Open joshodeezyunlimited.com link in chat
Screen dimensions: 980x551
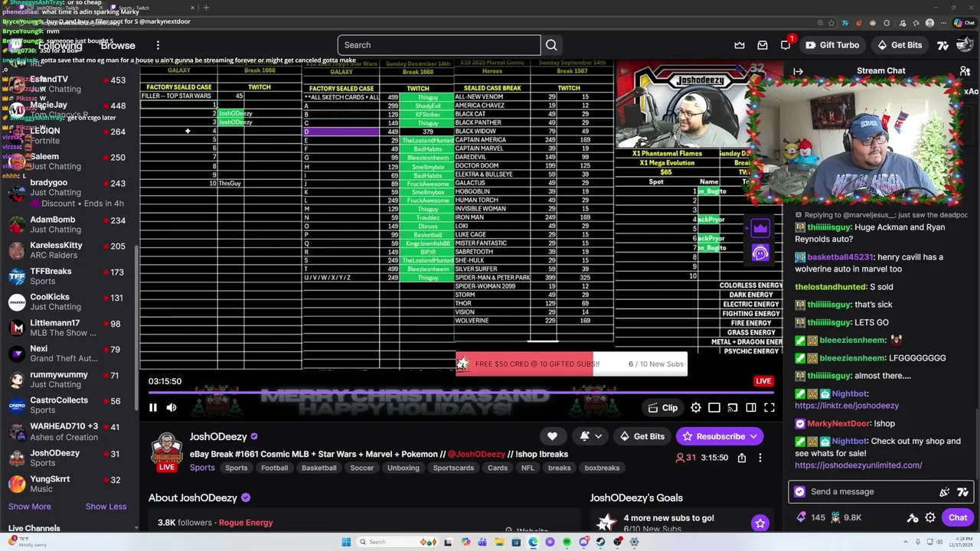pyautogui.click(x=858, y=465)
